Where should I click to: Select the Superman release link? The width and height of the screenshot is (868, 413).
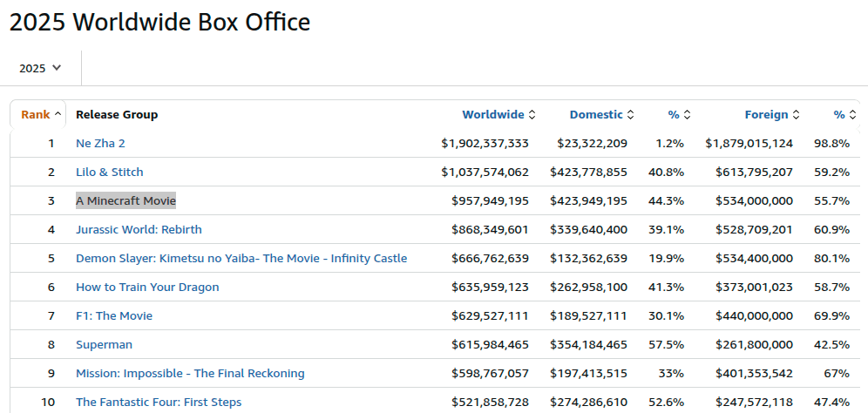pyautogui.click(x=104, y=344)
